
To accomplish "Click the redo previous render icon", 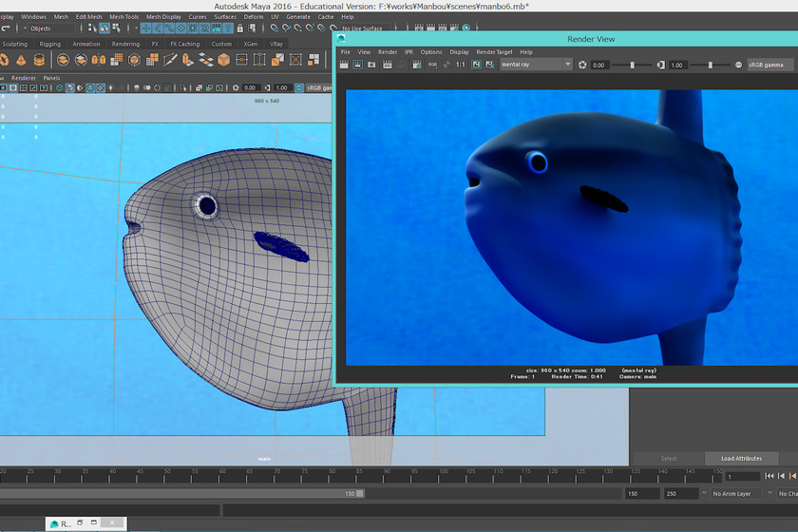I will (344, 65).
